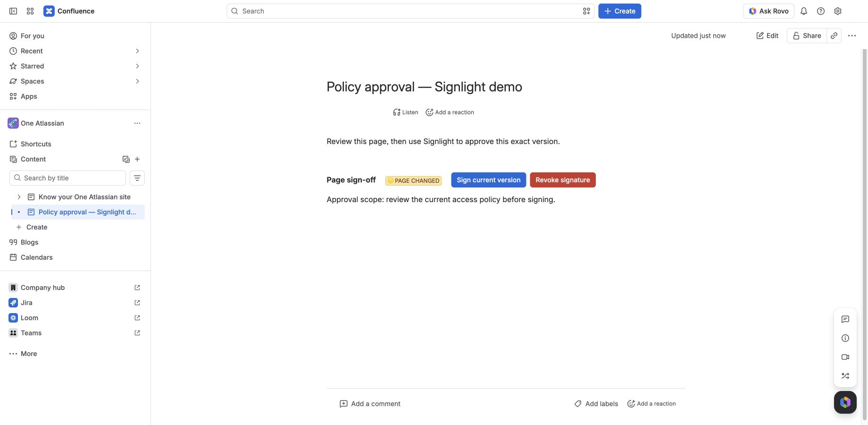Screen dimensions: 868x425
Task: Open Ask Rovo
Action: click(768, 11)
